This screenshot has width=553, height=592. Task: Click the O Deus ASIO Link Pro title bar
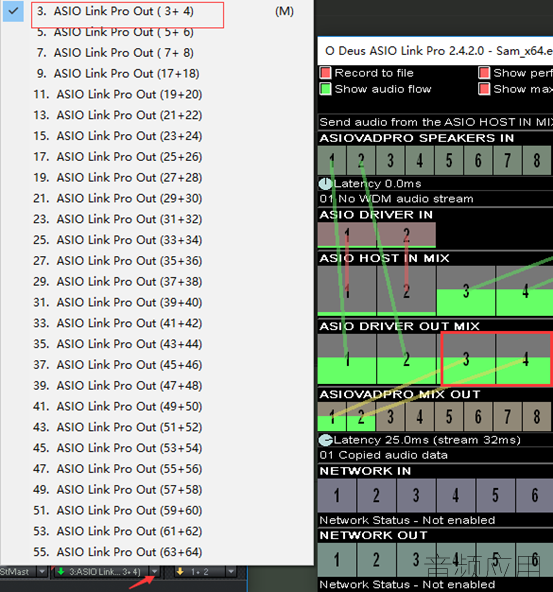435,51
